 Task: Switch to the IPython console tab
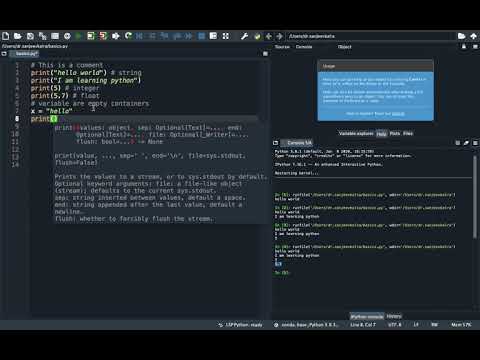(367, 316)
